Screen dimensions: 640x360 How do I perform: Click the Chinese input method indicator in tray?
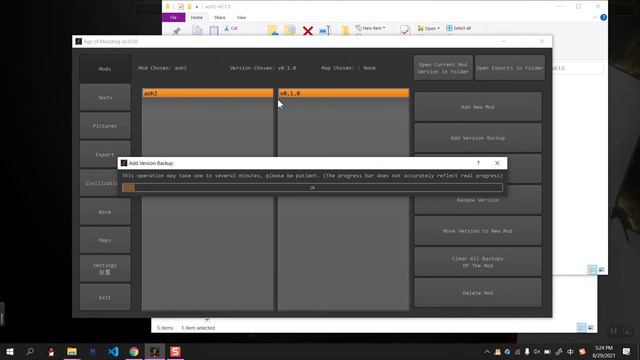coord(570,352)
